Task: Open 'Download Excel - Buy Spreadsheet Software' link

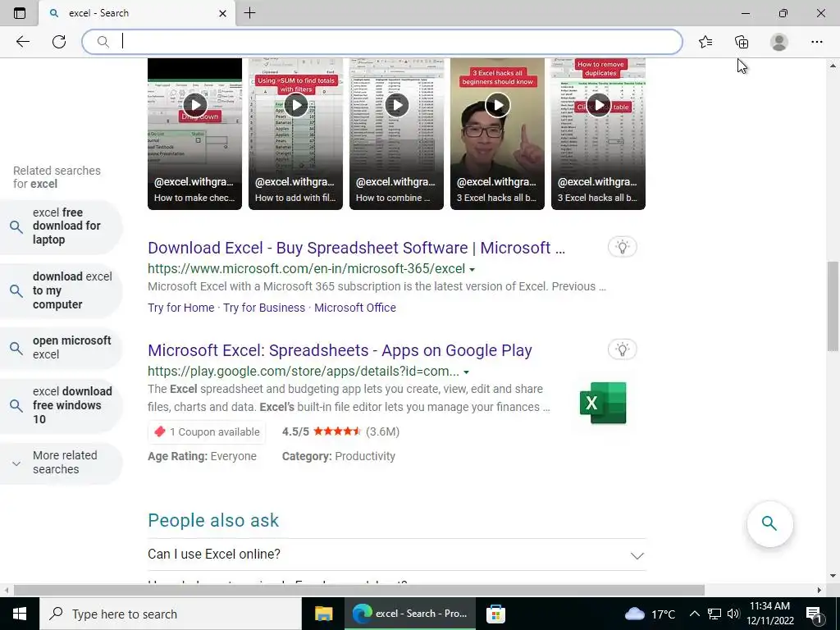Action: click(356, 248)
